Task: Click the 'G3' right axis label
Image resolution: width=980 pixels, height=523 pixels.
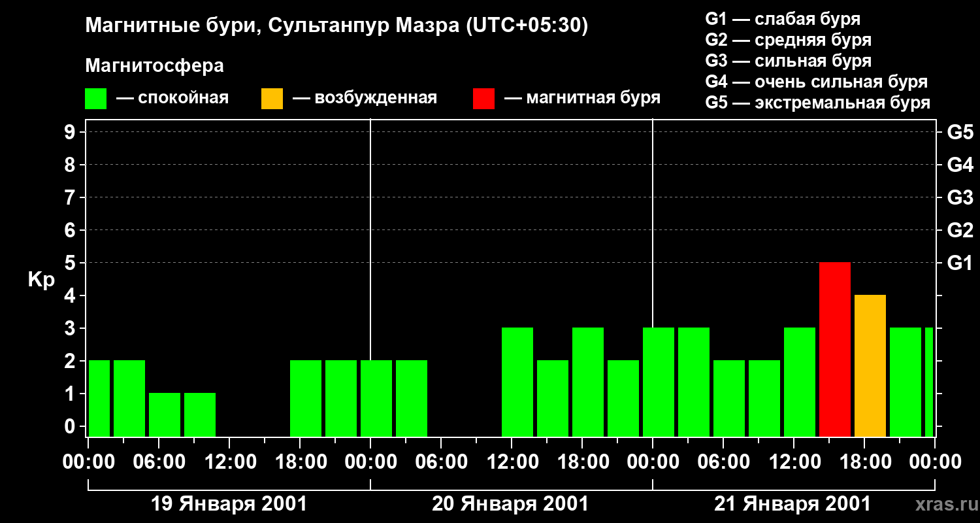Action: [960, 198]
